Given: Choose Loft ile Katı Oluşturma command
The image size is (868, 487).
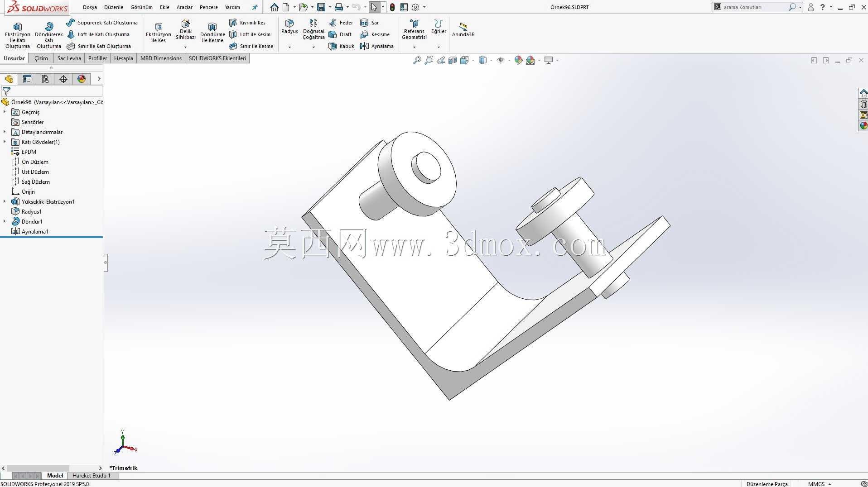Looking at the screenshot, I should 98,34.
